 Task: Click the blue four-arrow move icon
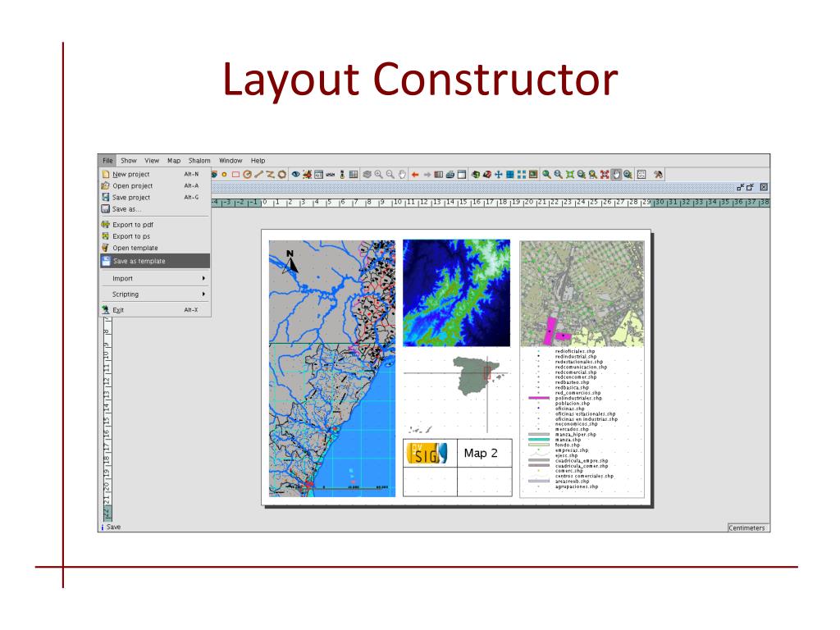point(498,175)
